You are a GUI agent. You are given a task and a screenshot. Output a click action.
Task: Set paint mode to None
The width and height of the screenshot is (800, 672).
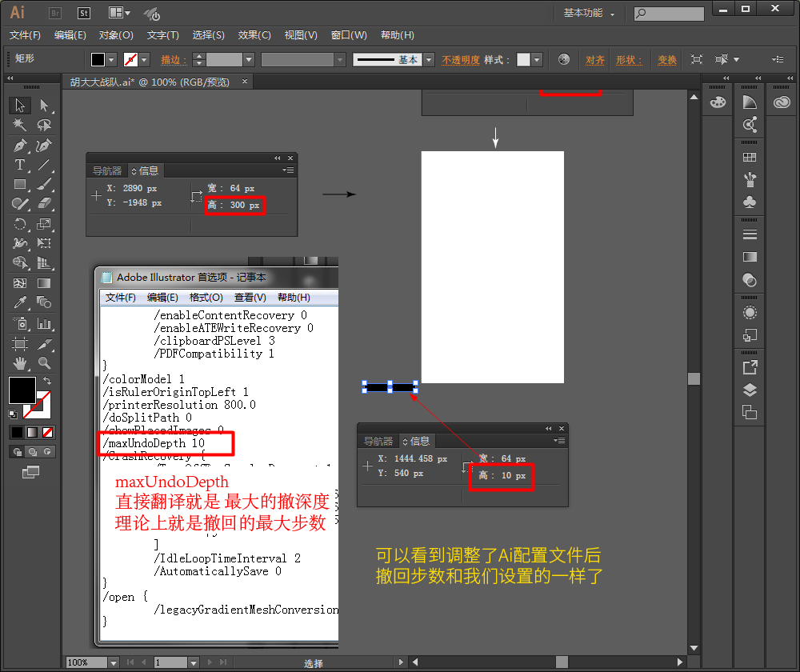47,433
